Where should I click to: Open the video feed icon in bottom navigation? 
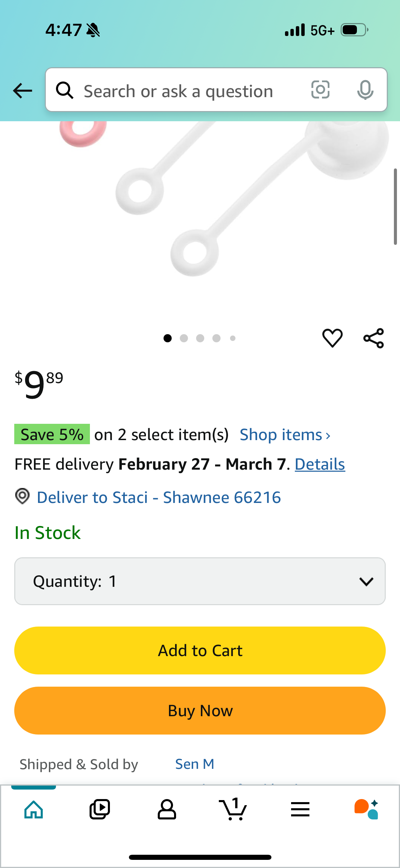click(x=100, y=809)
